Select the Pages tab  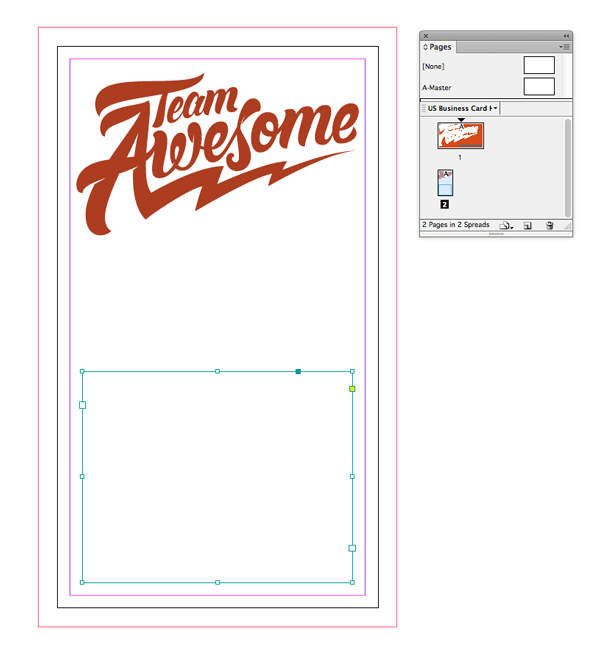point(440,47)
